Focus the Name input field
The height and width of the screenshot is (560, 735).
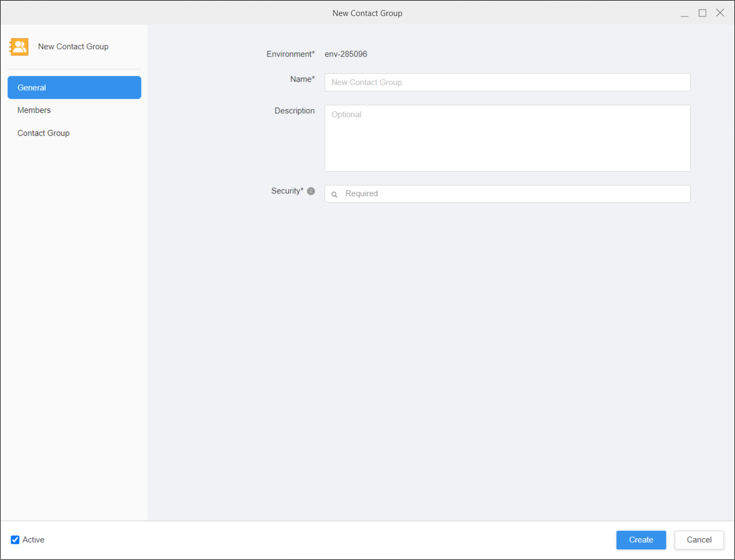tap(507, 82)
